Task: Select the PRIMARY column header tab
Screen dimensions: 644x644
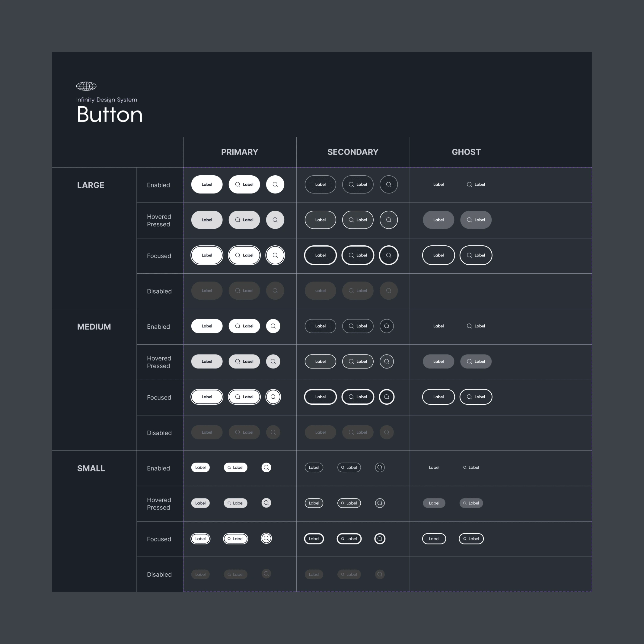Action: (239, 152)
